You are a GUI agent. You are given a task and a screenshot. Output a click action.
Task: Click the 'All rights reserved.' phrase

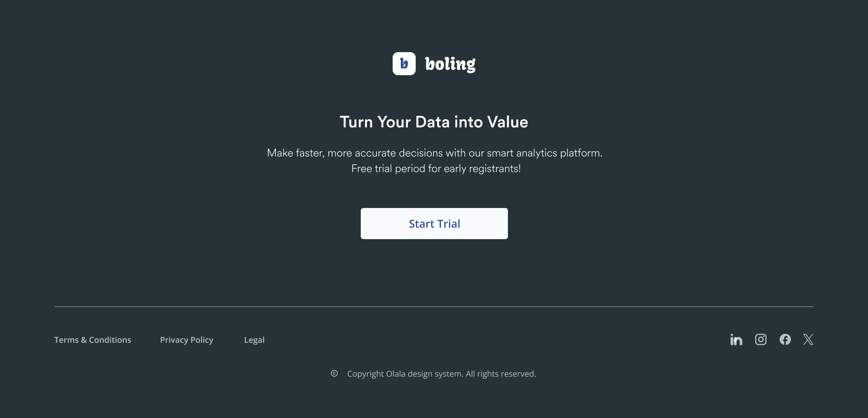click(x=501, y=374)
